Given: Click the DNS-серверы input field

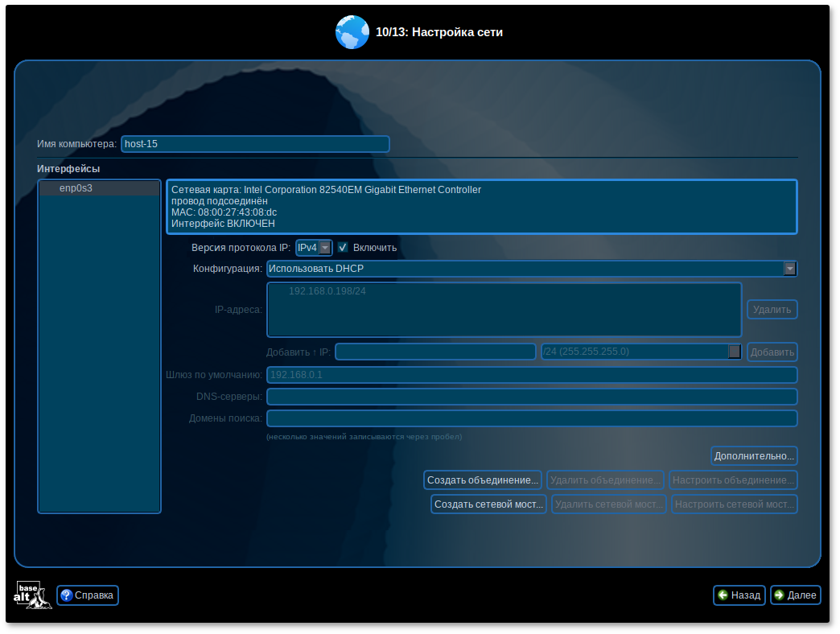Looking at the screenshot, I should 531,397.
